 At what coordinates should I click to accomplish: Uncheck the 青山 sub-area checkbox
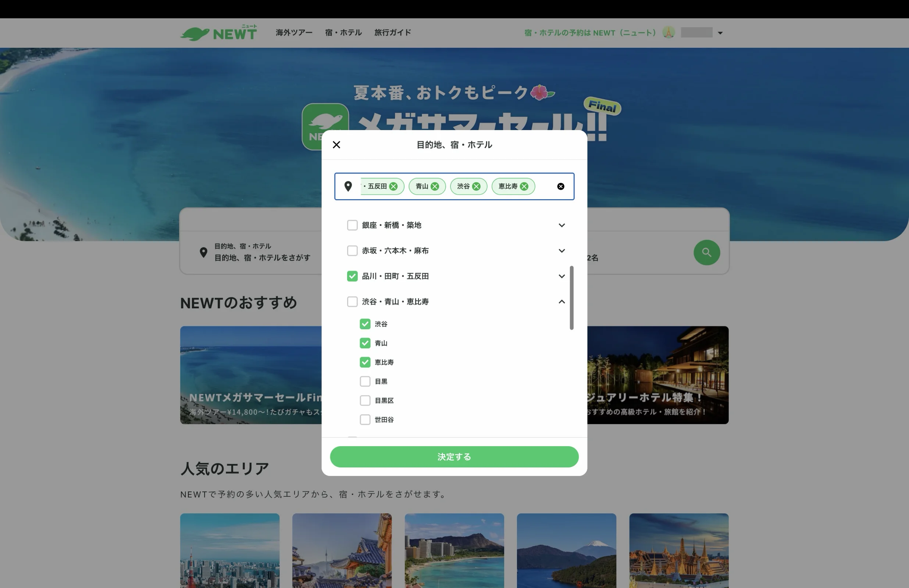(365, 343)
